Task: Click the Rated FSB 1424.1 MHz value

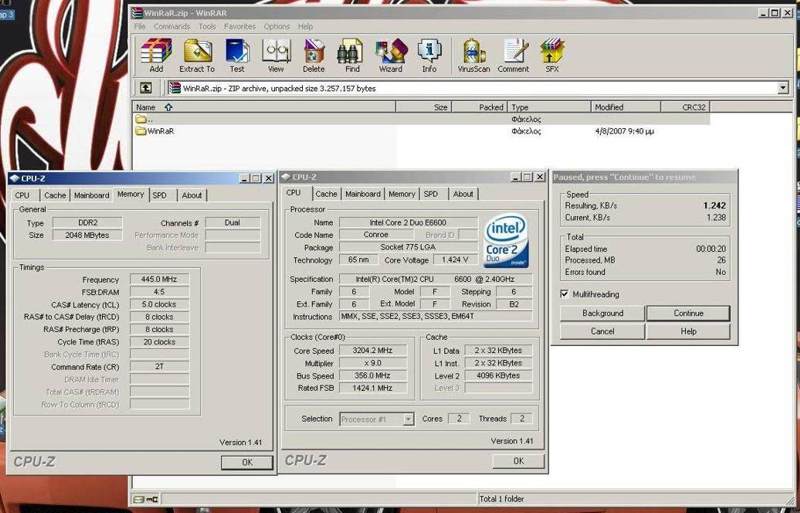Action: (373, 388)
